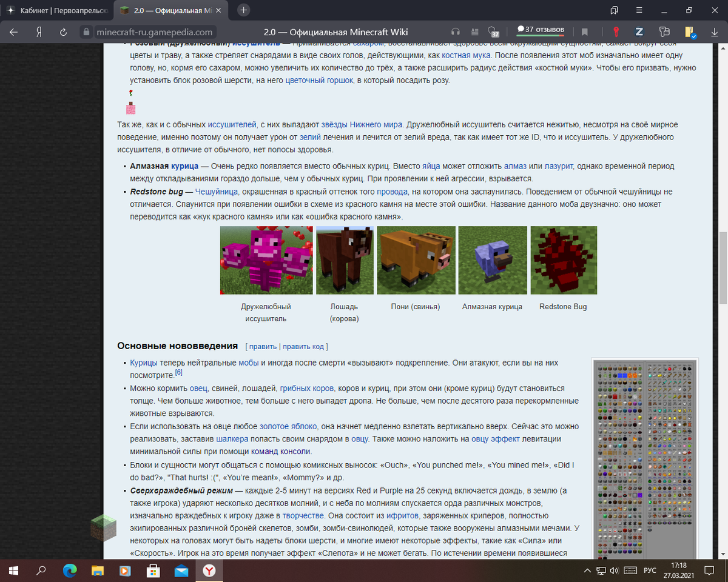Switch to the 'Кабинет | Первоапрельск' tab
The width and height of the screenshot is (728, 582).
click(x=57, y=11)
